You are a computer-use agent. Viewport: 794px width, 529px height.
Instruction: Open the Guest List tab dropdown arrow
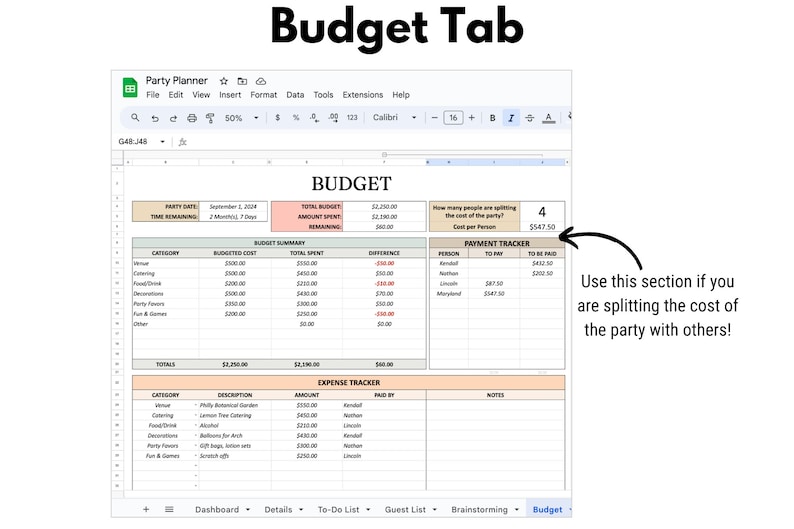click(434, 510)
